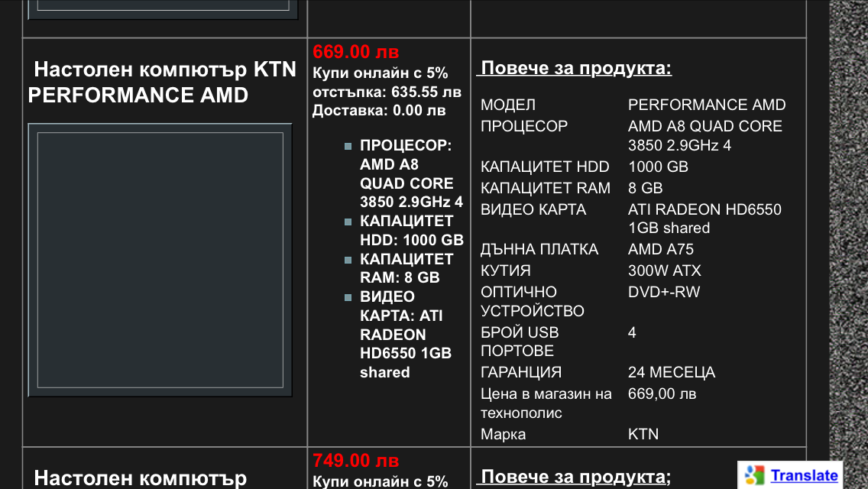
Task: Click the ПРОЦЕСОР bullet marker
Action: 348,146
